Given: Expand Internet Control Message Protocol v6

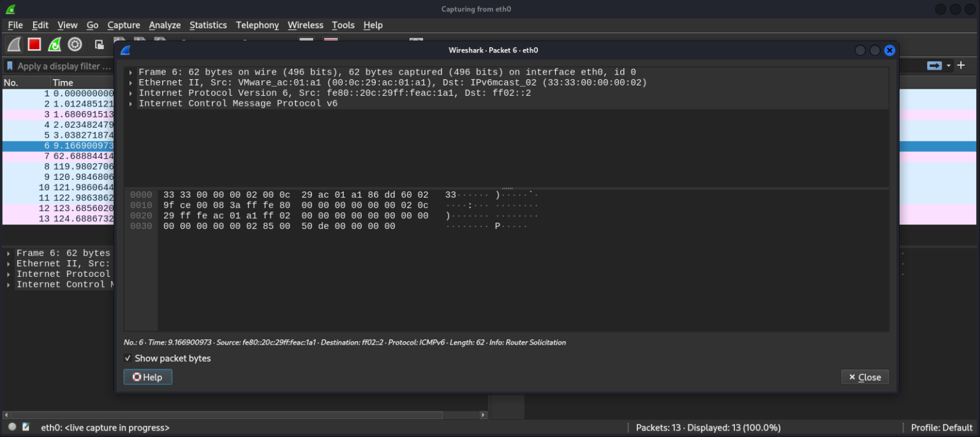Looking at the screenshot, I should click(131, 103).
